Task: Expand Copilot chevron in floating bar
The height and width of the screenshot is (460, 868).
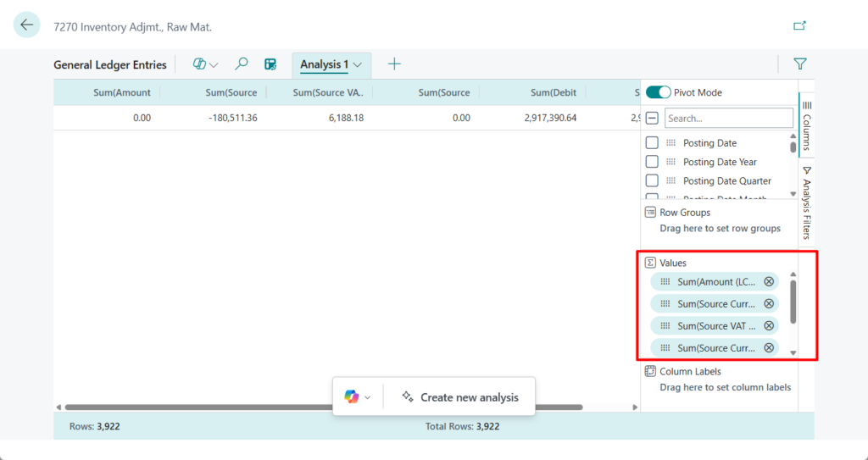Action: click(x=368, y=397)
